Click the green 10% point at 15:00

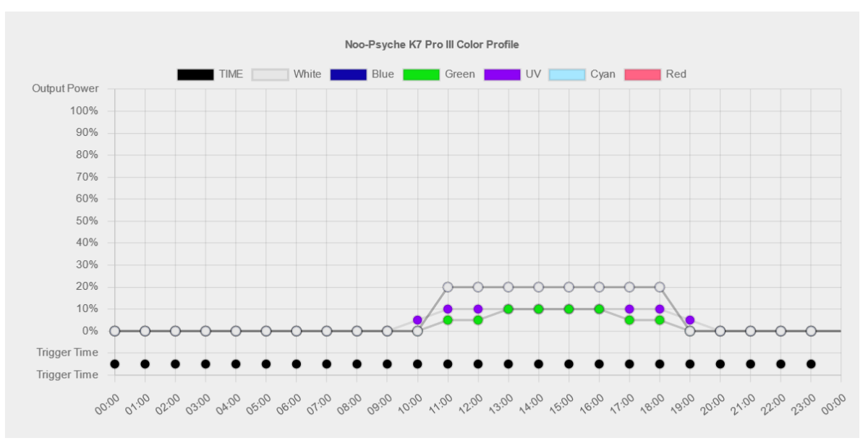569,309
